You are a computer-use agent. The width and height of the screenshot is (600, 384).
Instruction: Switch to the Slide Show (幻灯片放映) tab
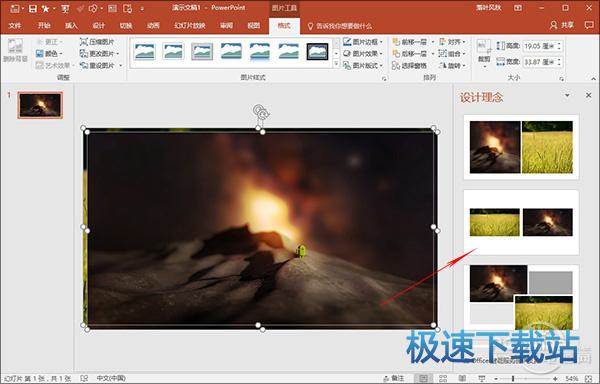(x=190, y=26)
